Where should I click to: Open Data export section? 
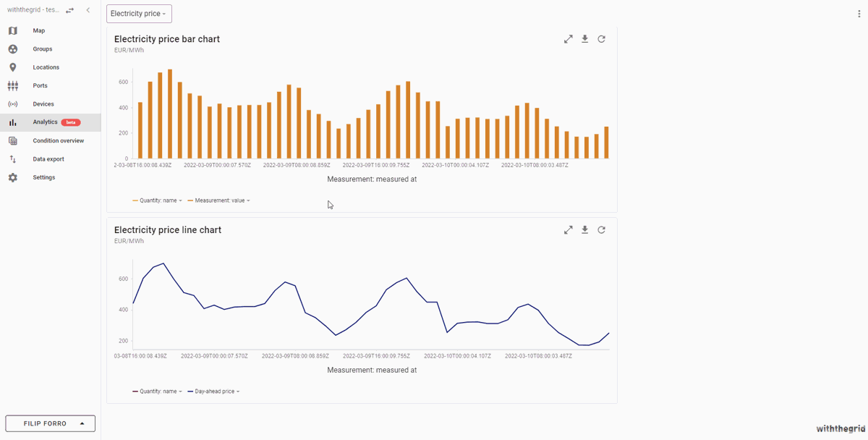[x=48, y=159]
